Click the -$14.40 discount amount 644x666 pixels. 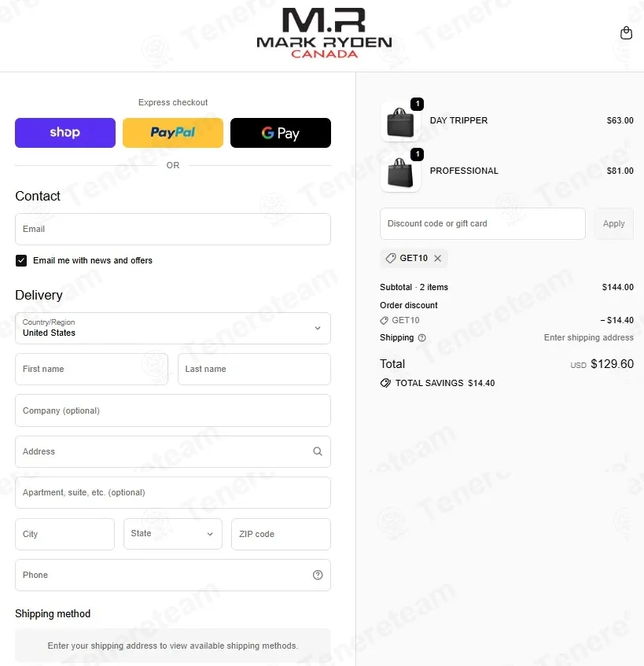pyautogui.click(x=616, y=320)
